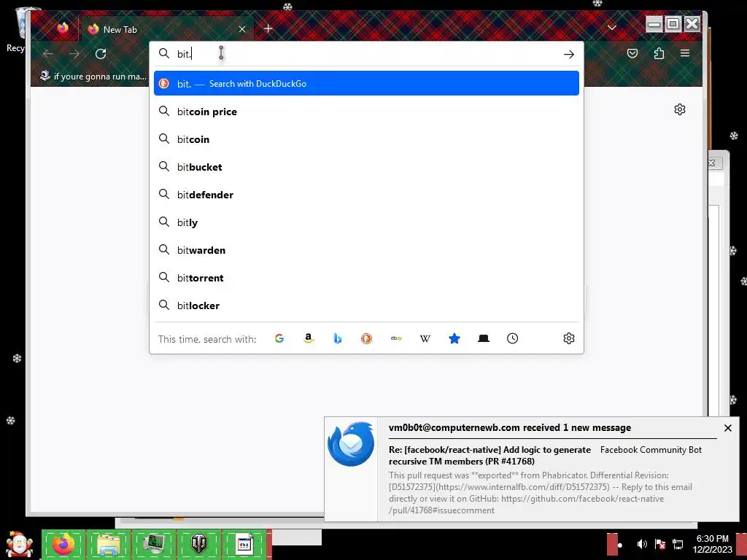Viewport: 747px width, 560px height.
Task: Open the Recycle Bin desktop icon
Action: coord(16,30)
